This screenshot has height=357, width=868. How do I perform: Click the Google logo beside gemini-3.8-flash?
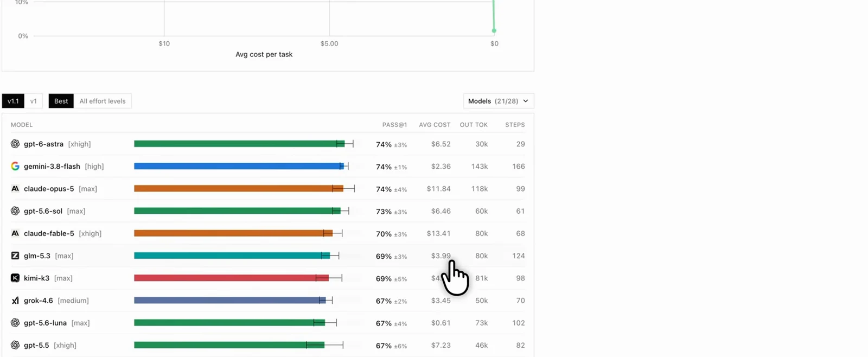[x=15, y=166]
